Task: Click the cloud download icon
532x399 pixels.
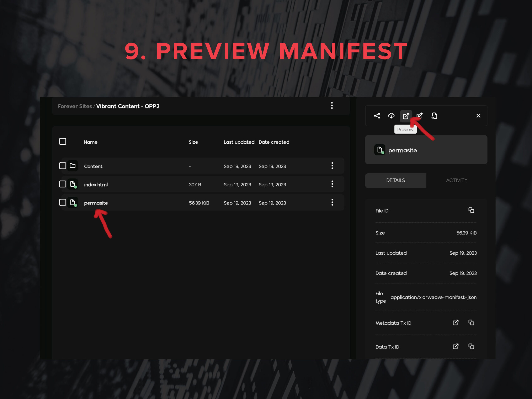Action: pyautogui.click(x=391, y=116)
